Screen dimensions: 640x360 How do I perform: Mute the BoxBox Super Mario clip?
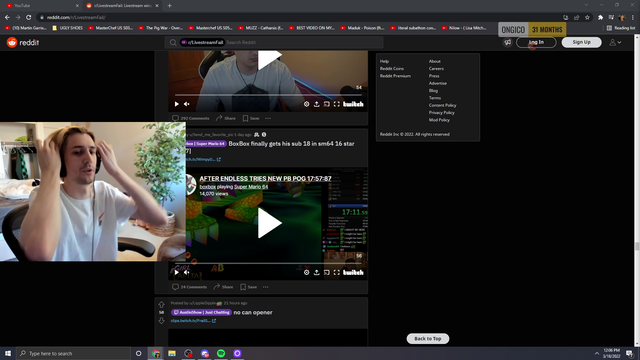(187, 272)
